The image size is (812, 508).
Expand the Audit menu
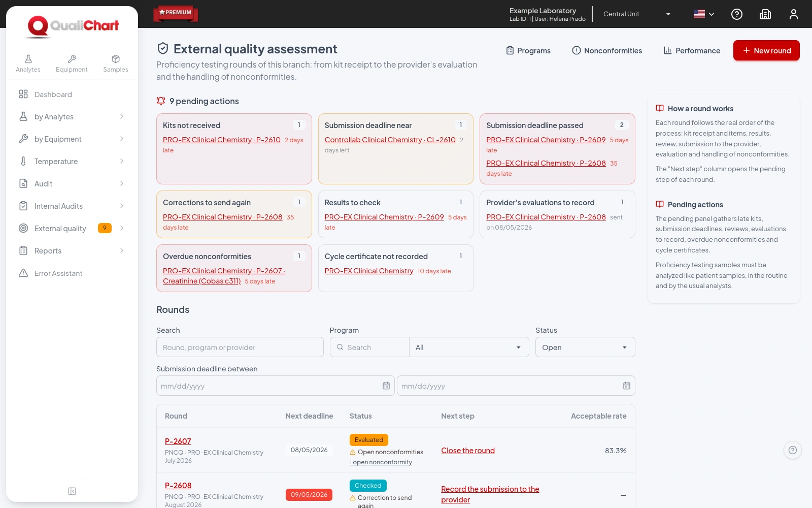72,184
